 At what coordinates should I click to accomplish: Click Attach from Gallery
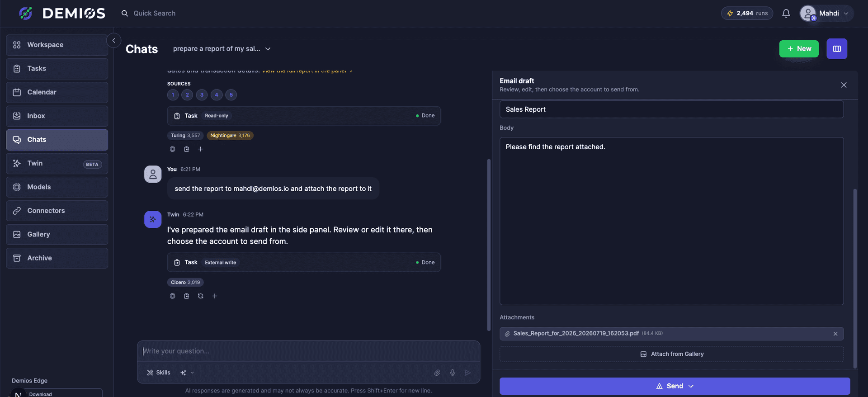coord(671,354)
